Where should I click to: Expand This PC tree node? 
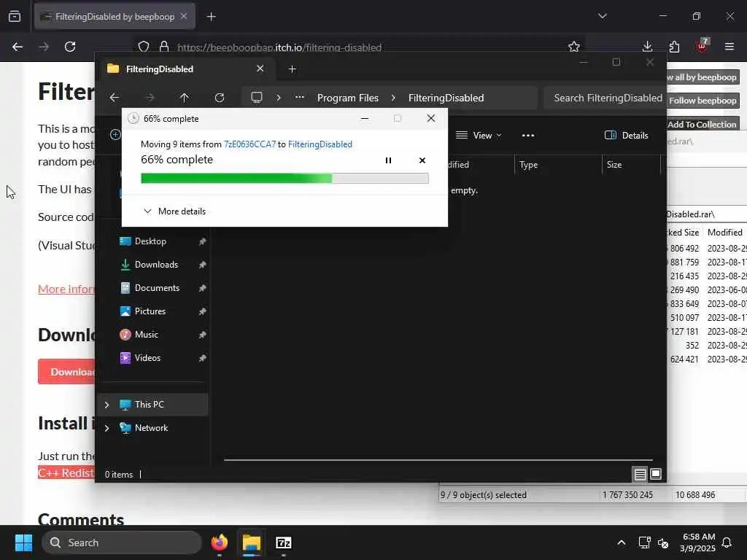pos(107,405)
